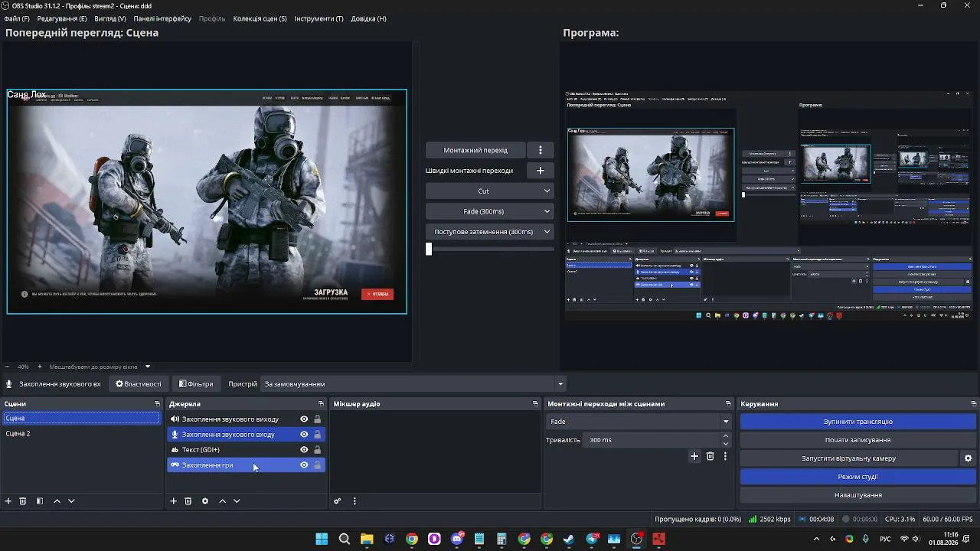Undock the Джерела panel
The width and height of the screenshot is (980, 551).
point(322,404)
